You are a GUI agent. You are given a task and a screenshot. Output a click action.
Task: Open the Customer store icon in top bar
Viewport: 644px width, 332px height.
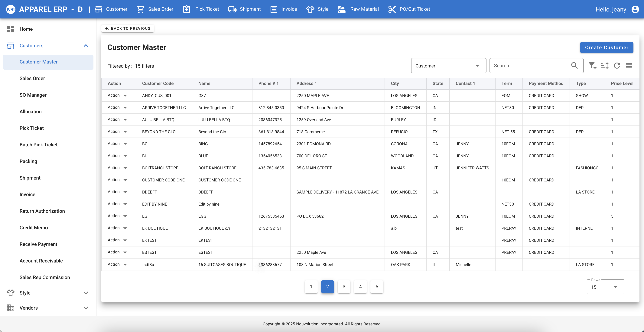click(99, 9)
